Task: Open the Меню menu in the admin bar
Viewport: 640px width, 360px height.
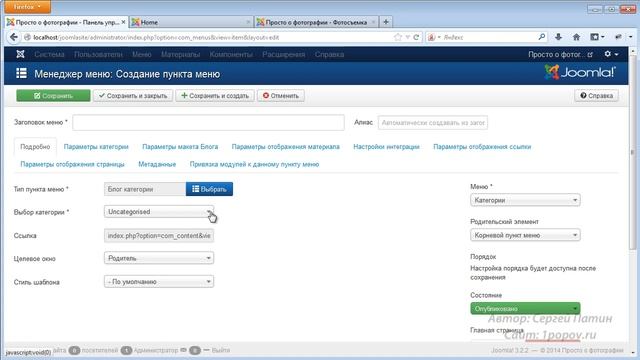Action: tap(142, 54)
